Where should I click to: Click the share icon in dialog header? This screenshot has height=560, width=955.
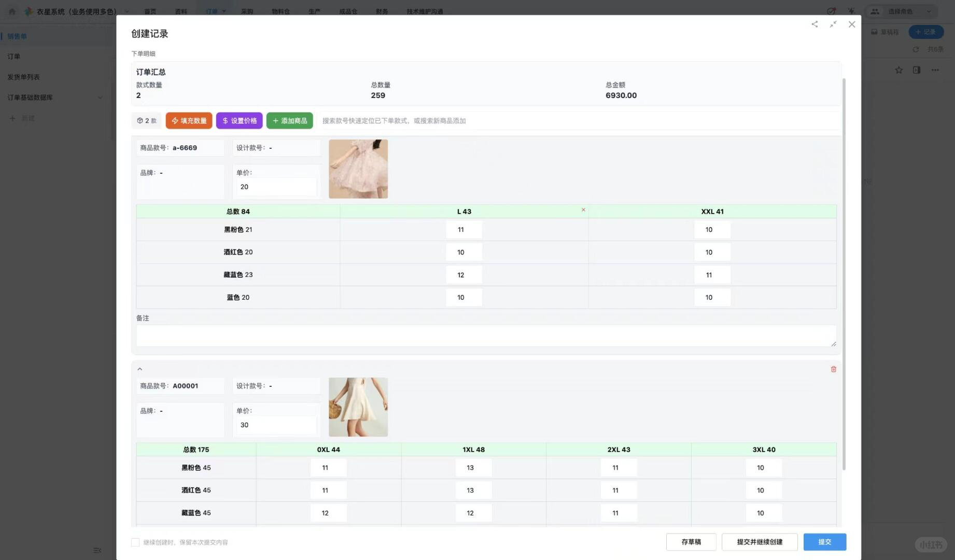814,24
